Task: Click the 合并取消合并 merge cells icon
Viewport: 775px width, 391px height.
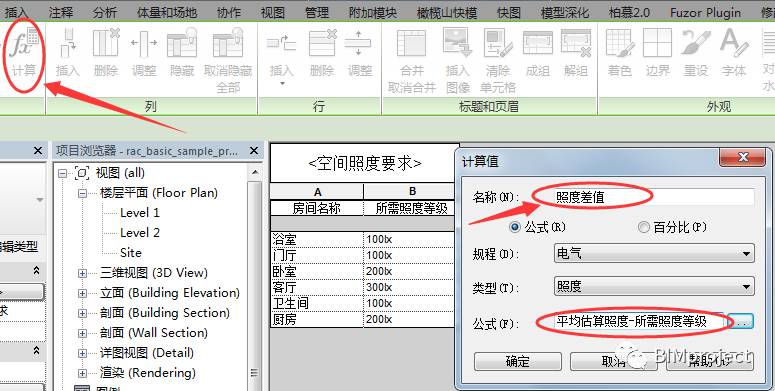Action: tap(412, 43)
